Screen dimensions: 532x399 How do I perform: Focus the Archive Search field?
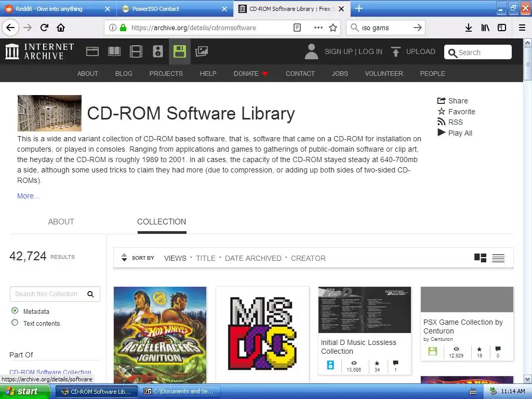point(478,52)
